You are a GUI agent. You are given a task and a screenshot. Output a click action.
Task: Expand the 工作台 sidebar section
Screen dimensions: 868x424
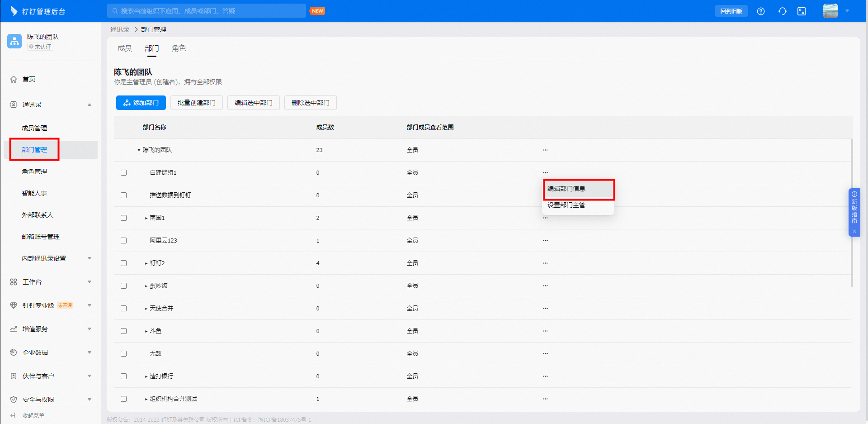click(x=90, y=282)
